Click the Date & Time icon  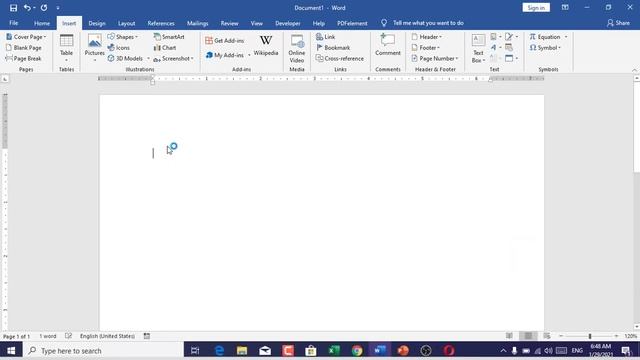(509, 48)
